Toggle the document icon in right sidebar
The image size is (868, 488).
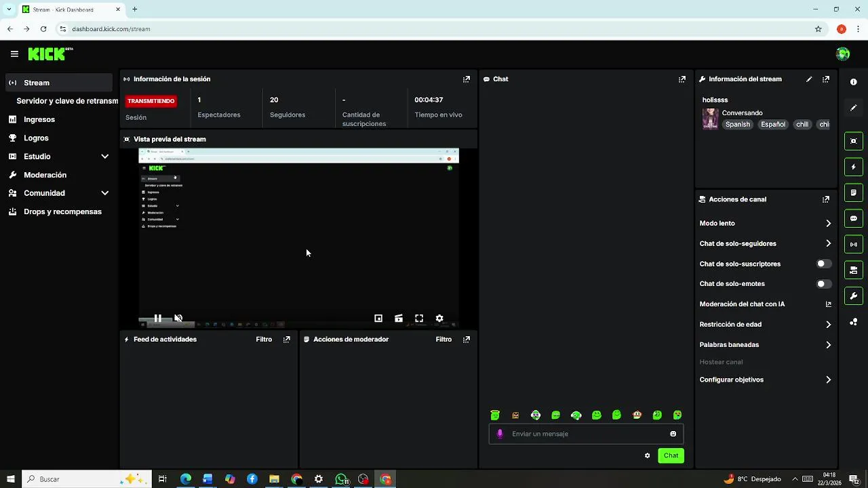tap(854, 192)
